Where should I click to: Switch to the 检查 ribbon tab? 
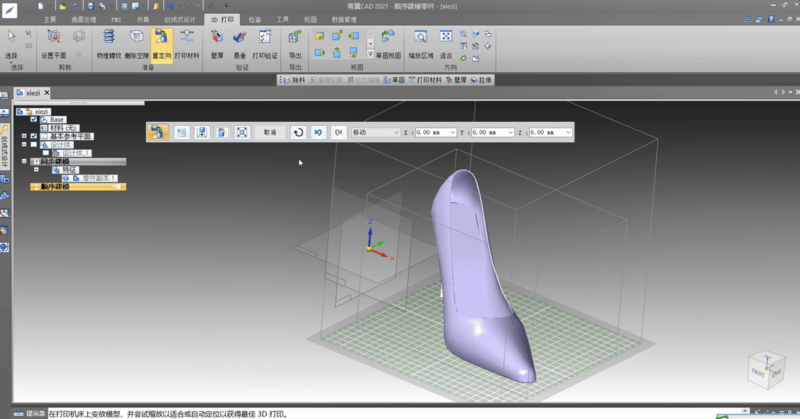(x=254, y=19)
